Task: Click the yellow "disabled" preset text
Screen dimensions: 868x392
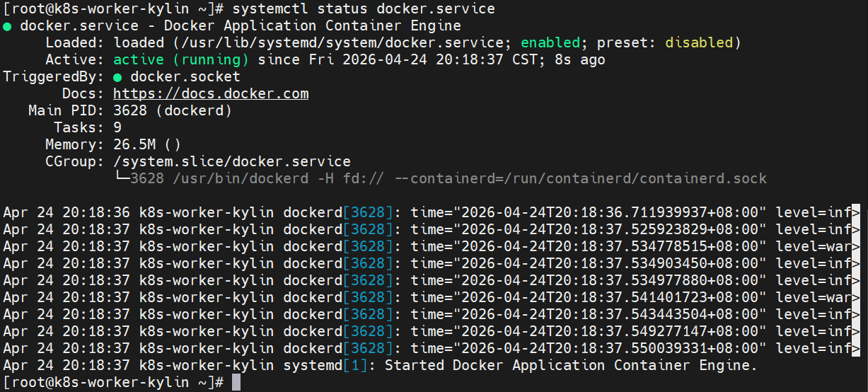Action: [699, 43]
